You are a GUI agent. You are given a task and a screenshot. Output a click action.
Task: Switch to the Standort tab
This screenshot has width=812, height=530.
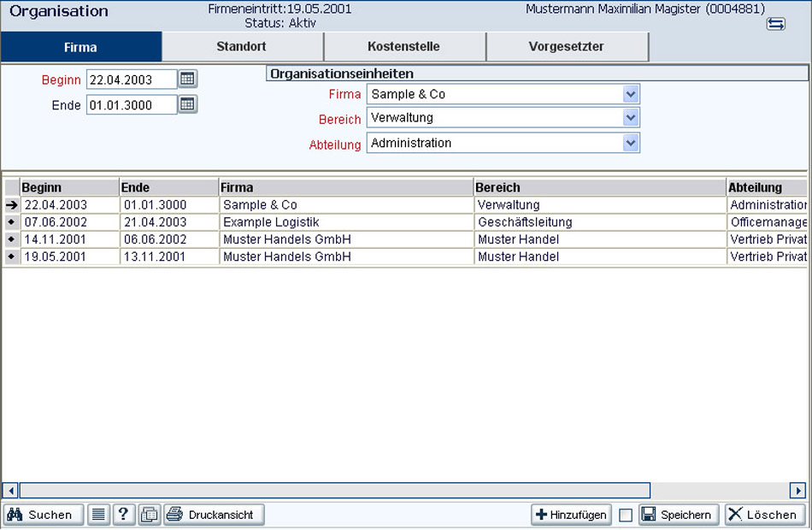[x=242, y=47]
